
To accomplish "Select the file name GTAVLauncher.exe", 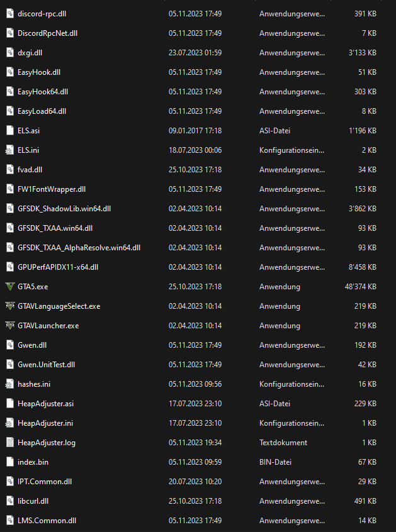I will 48,326.
